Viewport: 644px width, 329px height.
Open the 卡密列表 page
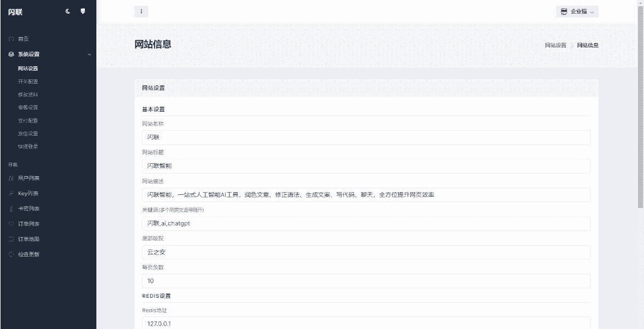(x=28, y=209)
